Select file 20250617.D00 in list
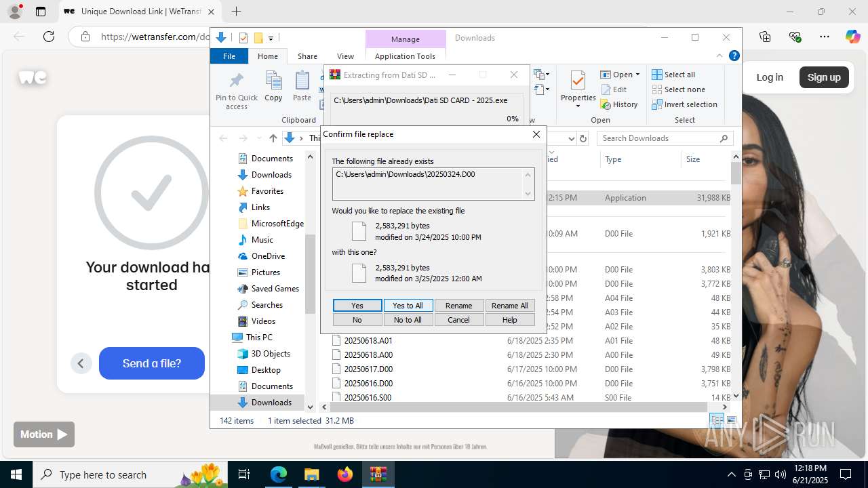 [368, 369]
